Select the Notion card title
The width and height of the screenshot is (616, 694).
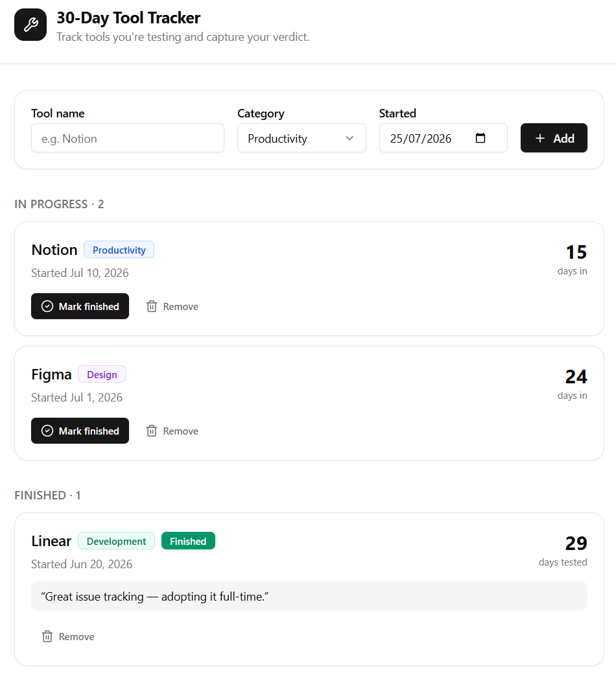point(54,250)
